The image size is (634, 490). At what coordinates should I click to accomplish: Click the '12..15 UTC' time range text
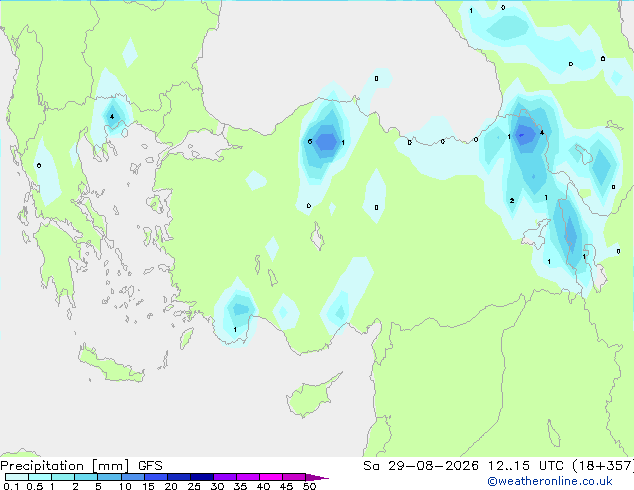[x=525, y=466]
